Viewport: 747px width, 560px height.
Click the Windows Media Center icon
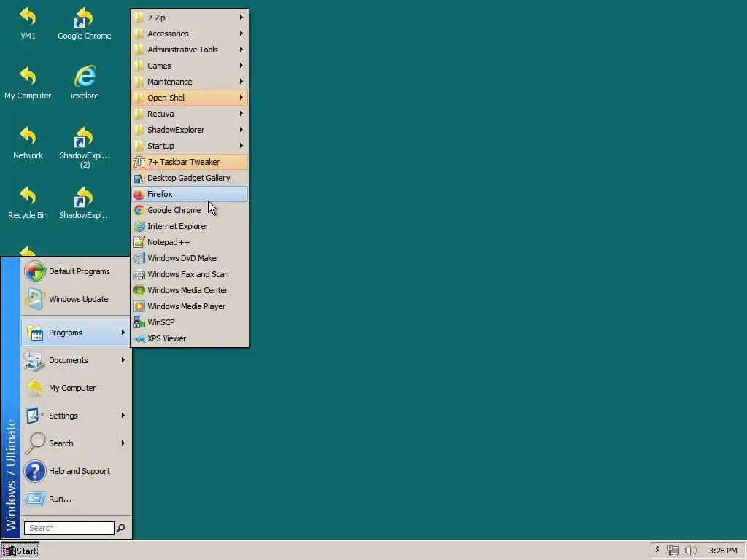139,290
